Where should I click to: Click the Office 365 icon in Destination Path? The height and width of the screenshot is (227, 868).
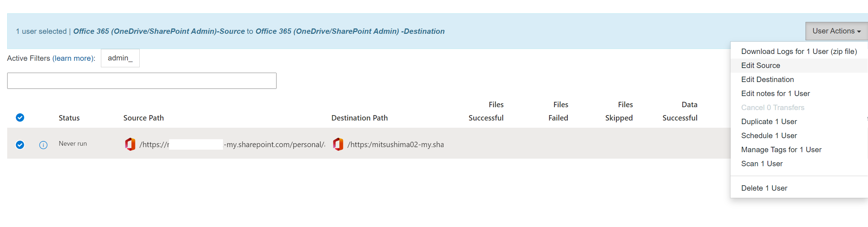click(x=338, y=144)
